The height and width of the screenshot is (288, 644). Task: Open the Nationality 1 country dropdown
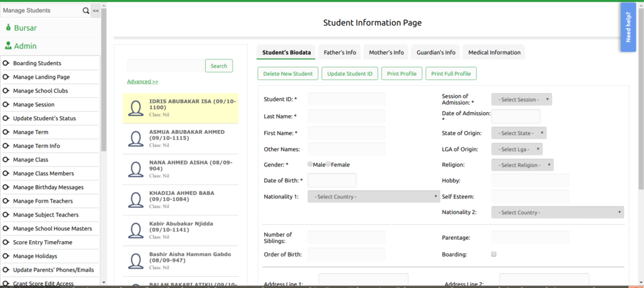(374, 197)
